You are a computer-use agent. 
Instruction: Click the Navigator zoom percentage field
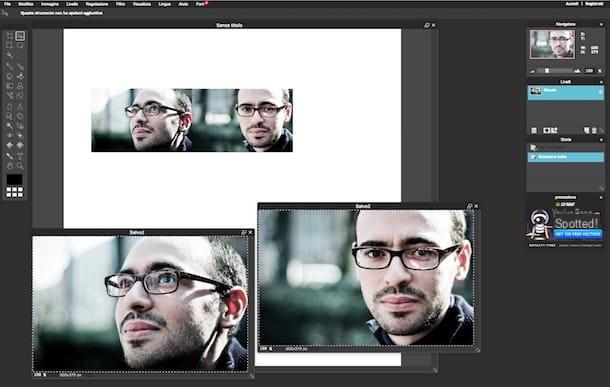590,71
